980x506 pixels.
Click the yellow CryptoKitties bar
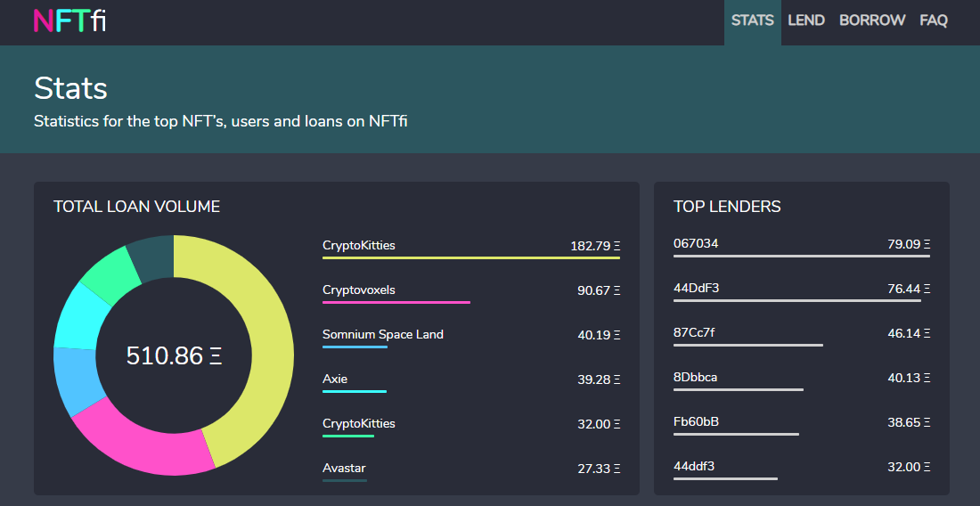[x=471, y=258]
